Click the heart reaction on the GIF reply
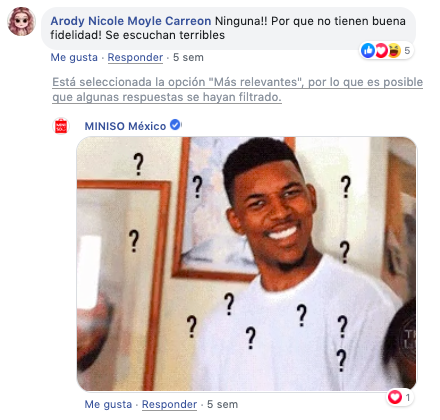Viewport: 440px width, 420px height. click(x=395, y=397)
